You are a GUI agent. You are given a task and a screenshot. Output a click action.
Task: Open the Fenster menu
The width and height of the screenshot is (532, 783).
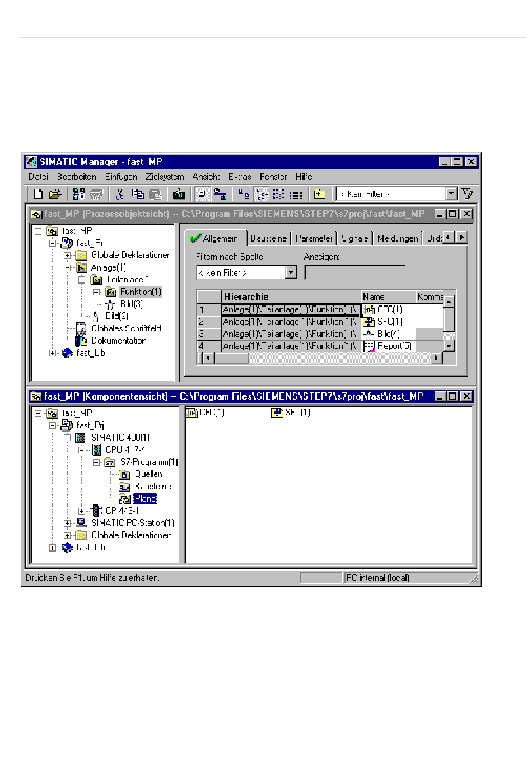coord(273,177)
